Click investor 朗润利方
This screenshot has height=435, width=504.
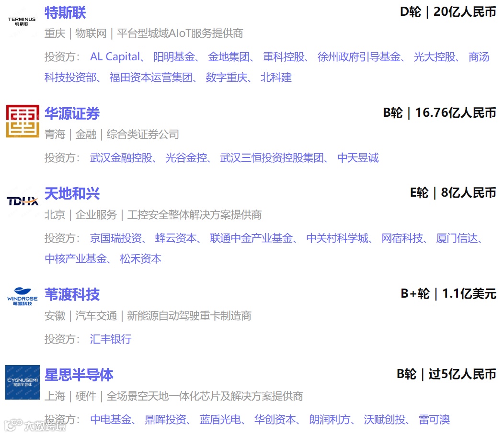[x=330, y=420]
